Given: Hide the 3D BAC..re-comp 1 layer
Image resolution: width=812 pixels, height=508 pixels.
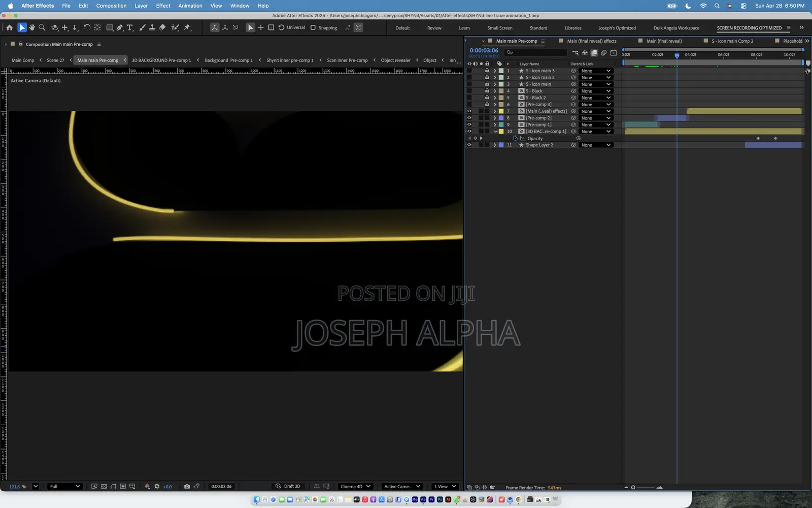Looking at the screenshot, I should pyautogui.click(x=469, y=131).
